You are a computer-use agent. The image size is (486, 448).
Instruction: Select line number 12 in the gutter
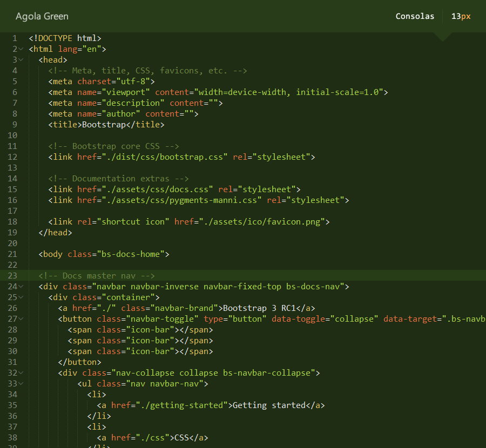click(x=12, y=157)
